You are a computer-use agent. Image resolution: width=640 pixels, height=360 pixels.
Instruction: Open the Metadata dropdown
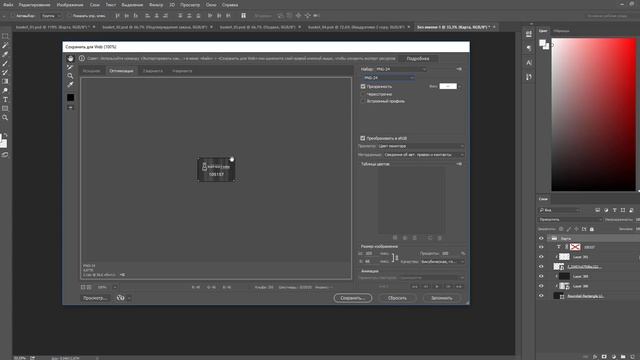(x=424, y=155)
